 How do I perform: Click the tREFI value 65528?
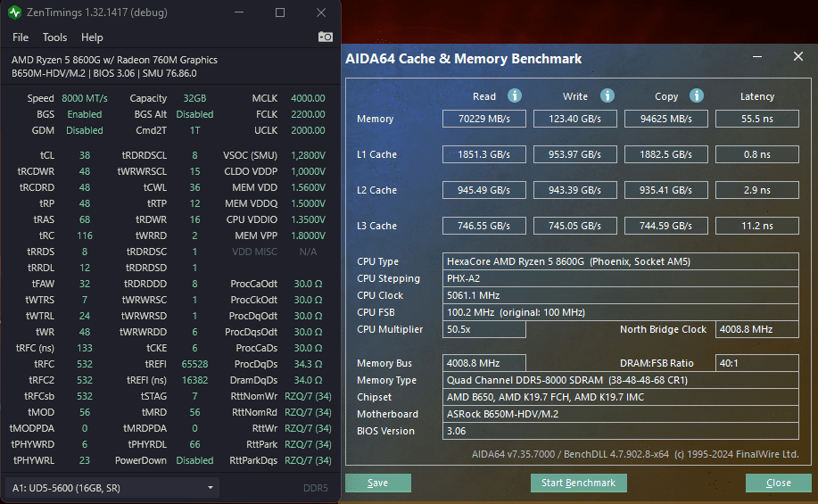194,364
